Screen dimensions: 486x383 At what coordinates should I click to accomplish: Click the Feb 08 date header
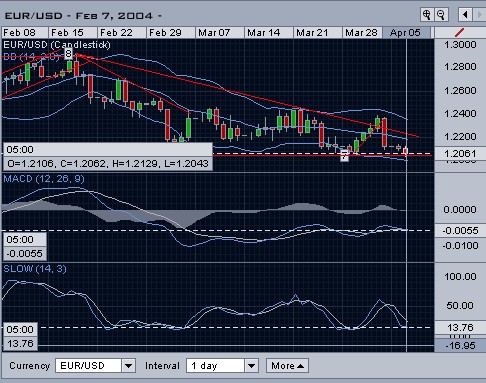[25, 33]
